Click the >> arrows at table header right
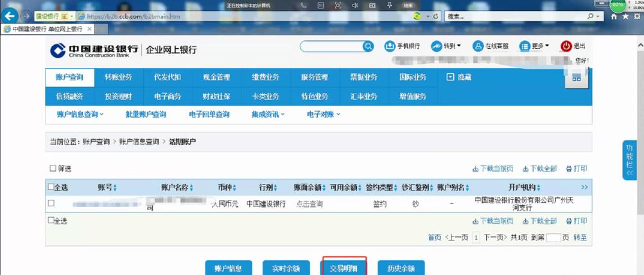 [x=584, y=187]
